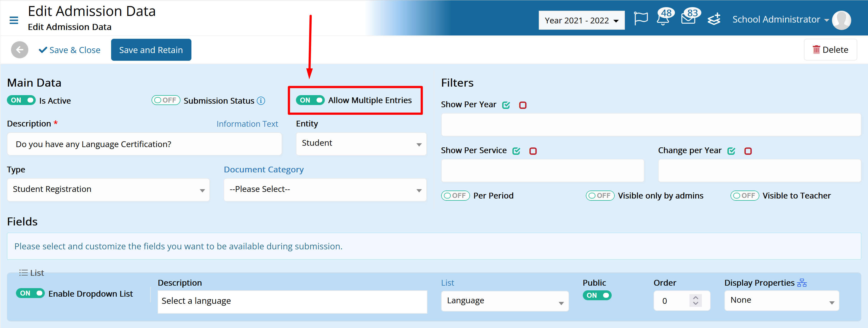Increase the Order value with up arrow

(695, 297)
